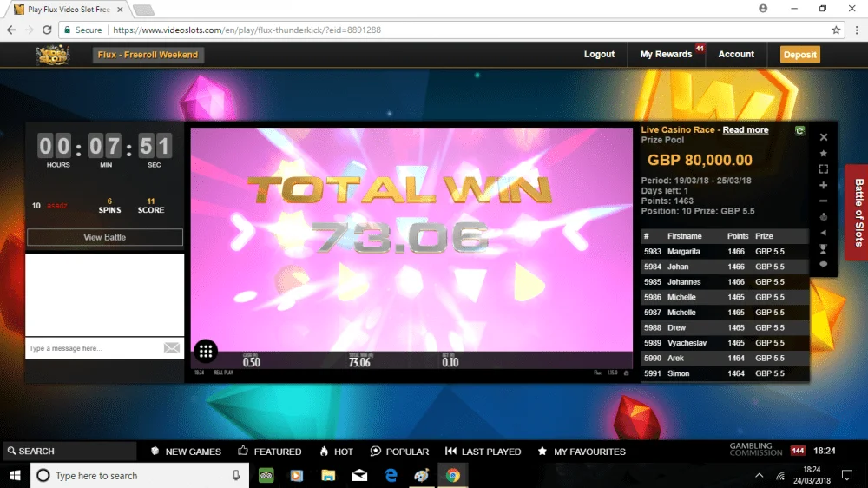The image size is (868, 488).
Task: Click the browser address bar URL
Action: [x=247, y=30]
